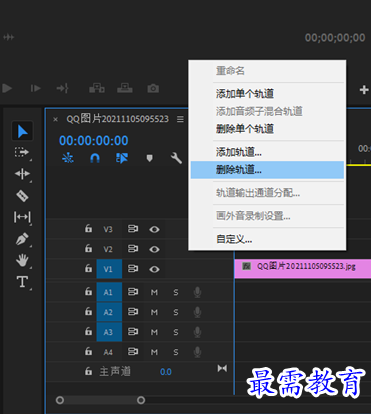Toggle sync lock on V1 track
Image resolution: width=371 pixels, height=414 pixels.
coord(133,269)
